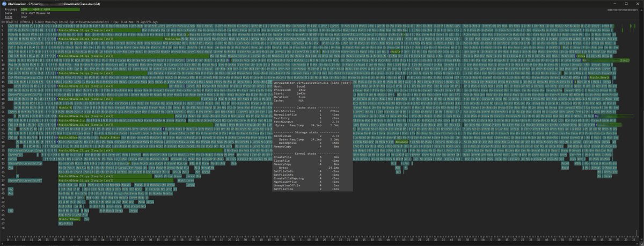The width and height of the screenshot is (644, 246).
Task: Select Module.WXGame.13.cpp compile bar on row 8
Action: [134, 55]
